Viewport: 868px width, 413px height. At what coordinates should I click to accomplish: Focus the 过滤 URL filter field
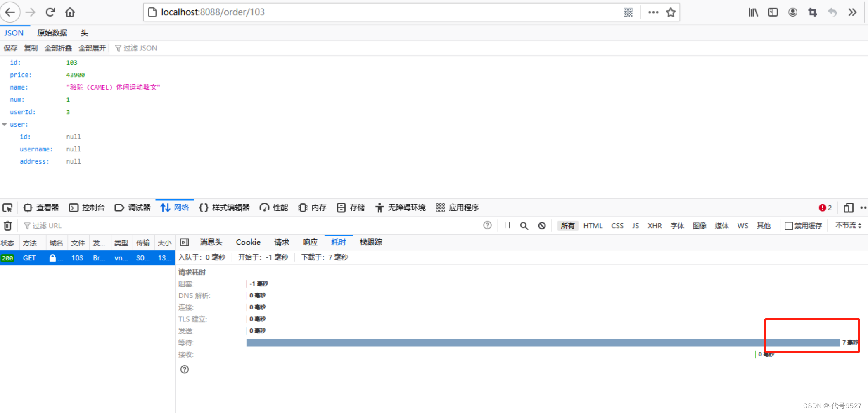click(x=47, y=226)
